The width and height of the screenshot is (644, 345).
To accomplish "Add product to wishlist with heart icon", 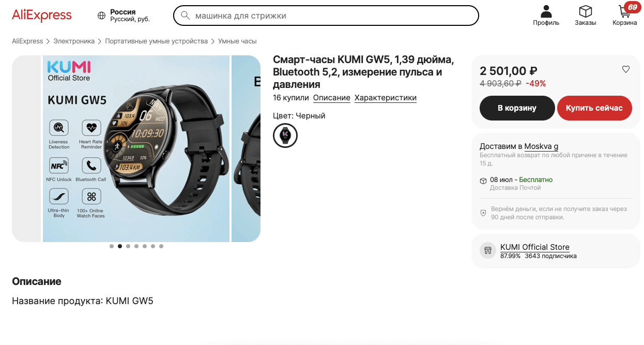I will pos(626,69).
